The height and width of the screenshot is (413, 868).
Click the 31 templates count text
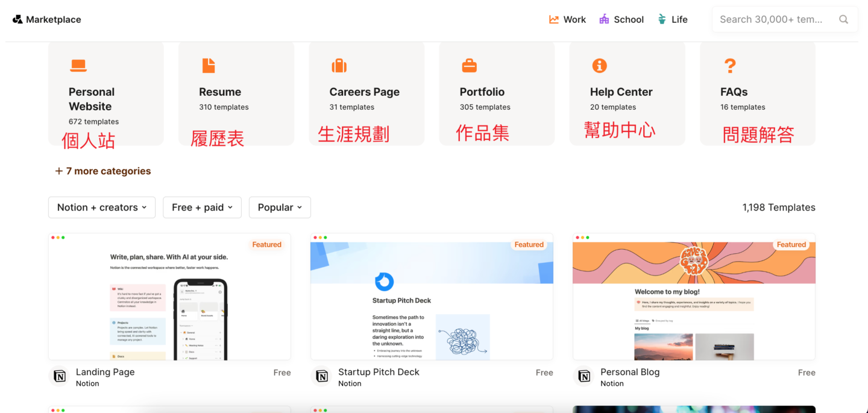coord(352,107)
